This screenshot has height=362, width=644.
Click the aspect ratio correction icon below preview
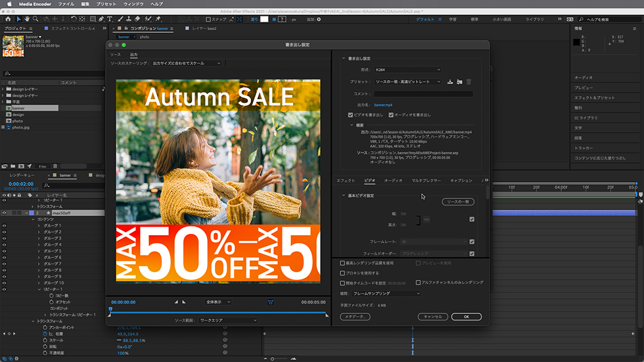click(x=270, y=302)
